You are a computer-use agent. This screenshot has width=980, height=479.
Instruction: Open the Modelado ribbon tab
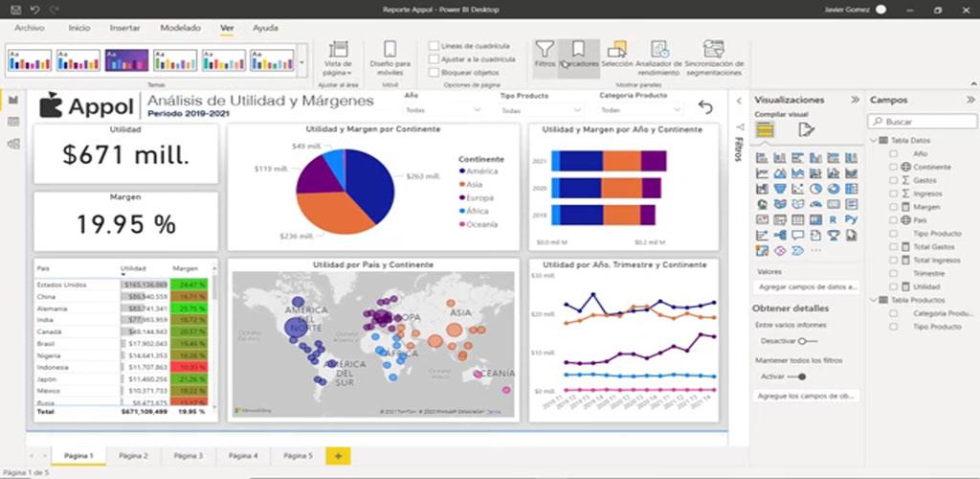[181, 28]
